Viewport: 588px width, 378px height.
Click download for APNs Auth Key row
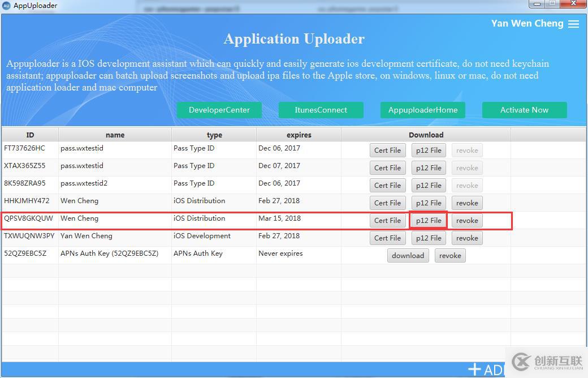pyautogui.click(x=408, y=256)
